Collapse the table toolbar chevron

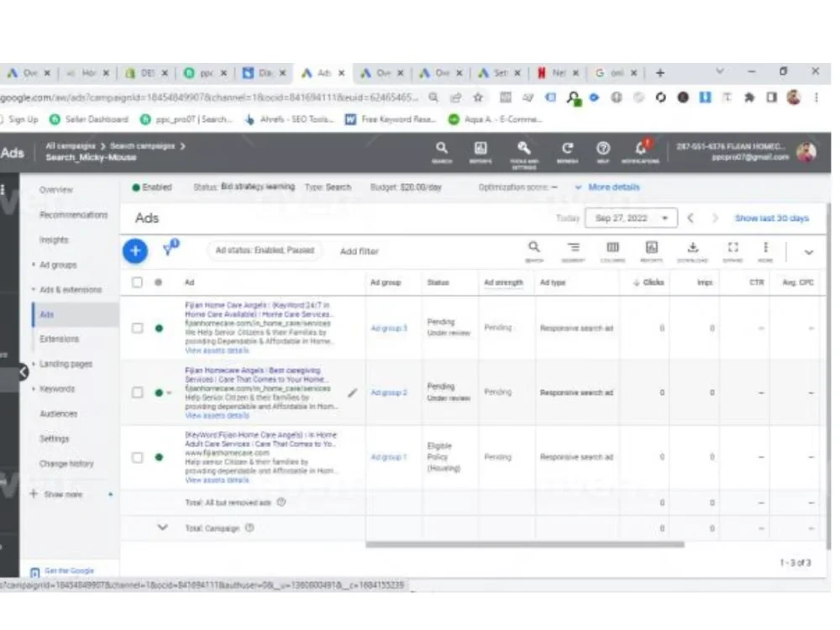point(809,252)
